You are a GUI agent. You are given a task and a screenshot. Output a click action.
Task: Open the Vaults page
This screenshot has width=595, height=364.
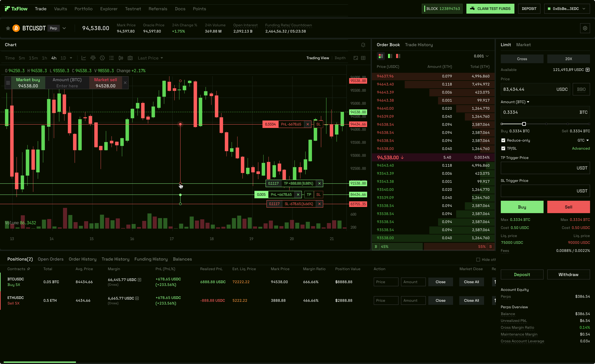point(60,9)
